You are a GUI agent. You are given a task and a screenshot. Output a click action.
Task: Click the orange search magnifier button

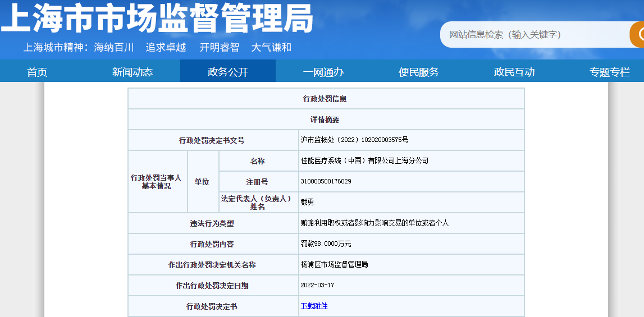point(637,35)
